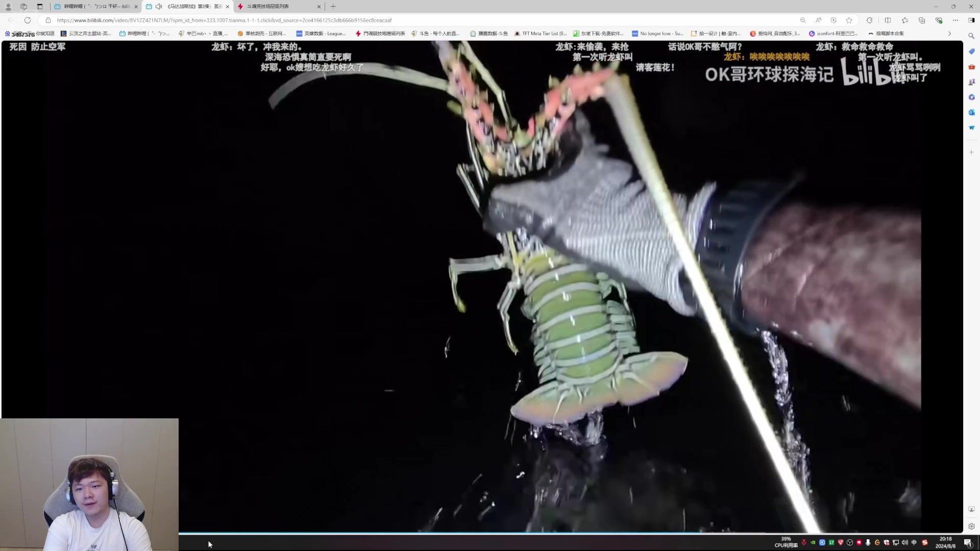
Task: Mute the playing tab speaker icon
Action: pos(159,7)
